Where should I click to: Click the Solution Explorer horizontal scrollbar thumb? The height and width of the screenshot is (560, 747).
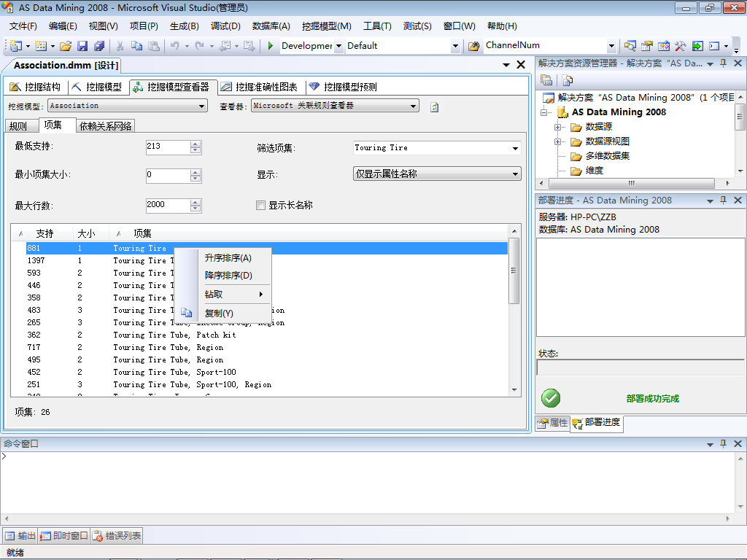[x=631, y=183]
